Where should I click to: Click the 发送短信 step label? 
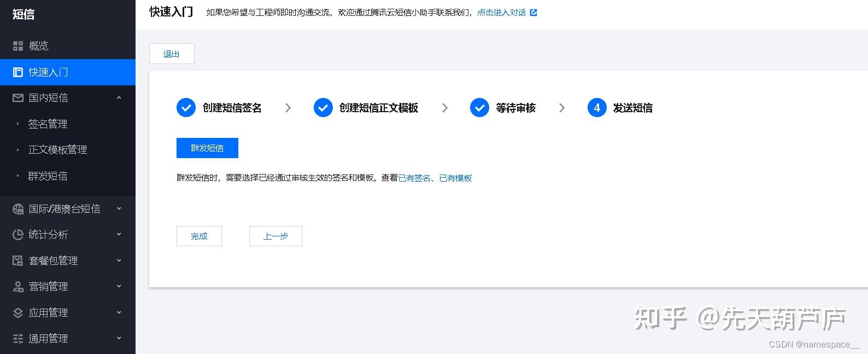pyautogui.click(x=633, y=108)
